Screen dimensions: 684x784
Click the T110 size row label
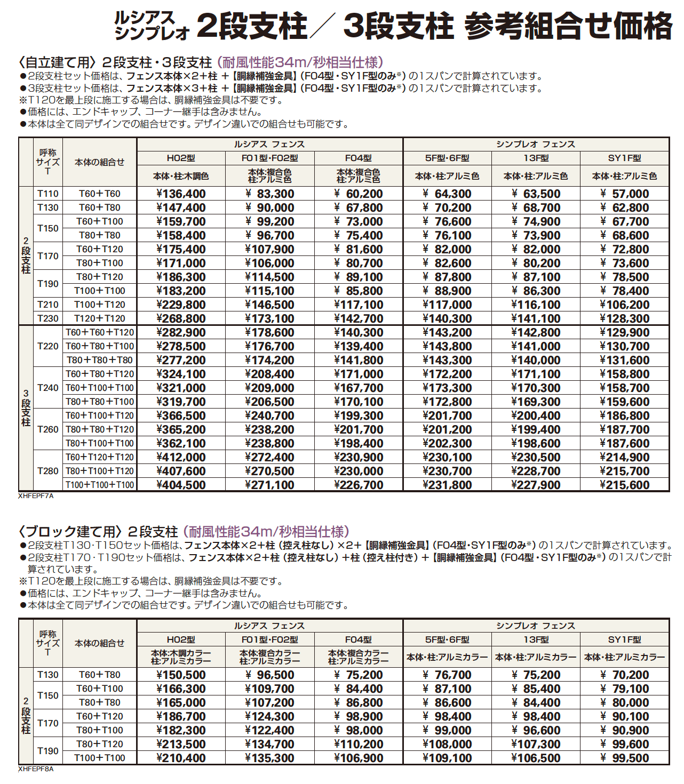click(x=48, y=194)
